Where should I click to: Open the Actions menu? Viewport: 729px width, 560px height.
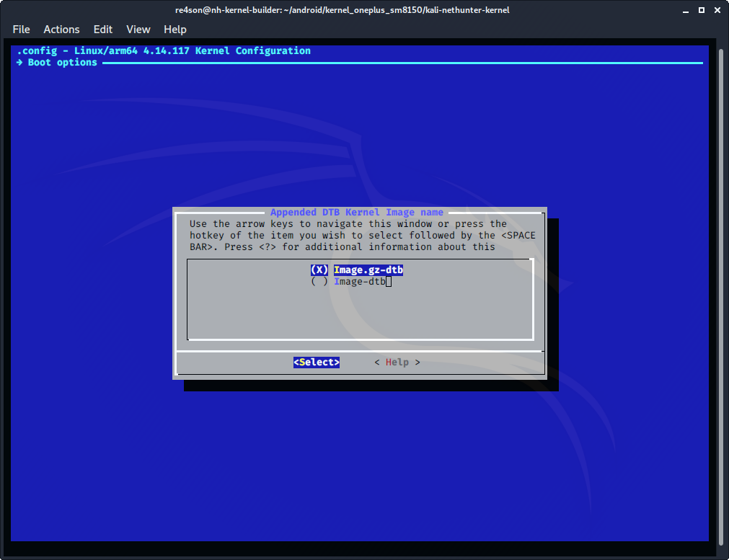coord(61,30)
